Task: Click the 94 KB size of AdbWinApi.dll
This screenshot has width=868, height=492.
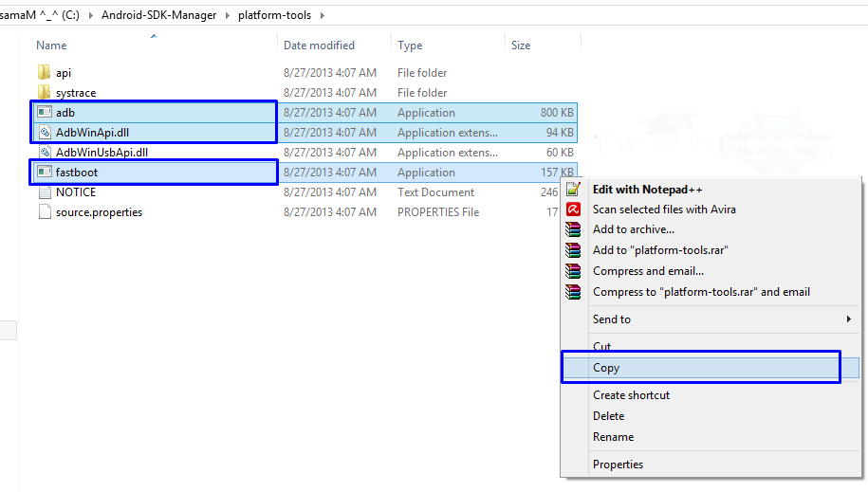Action: [x=560, y=133]
